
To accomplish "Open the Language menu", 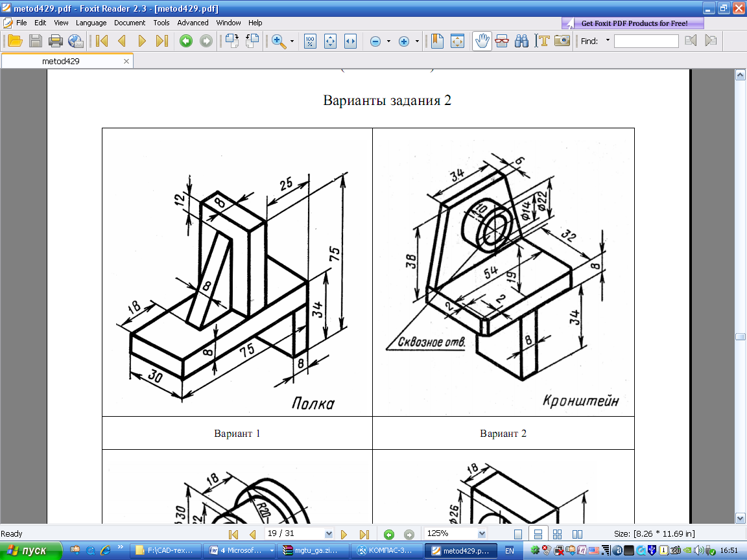I will pyautogui.click(x=91, y=23).
